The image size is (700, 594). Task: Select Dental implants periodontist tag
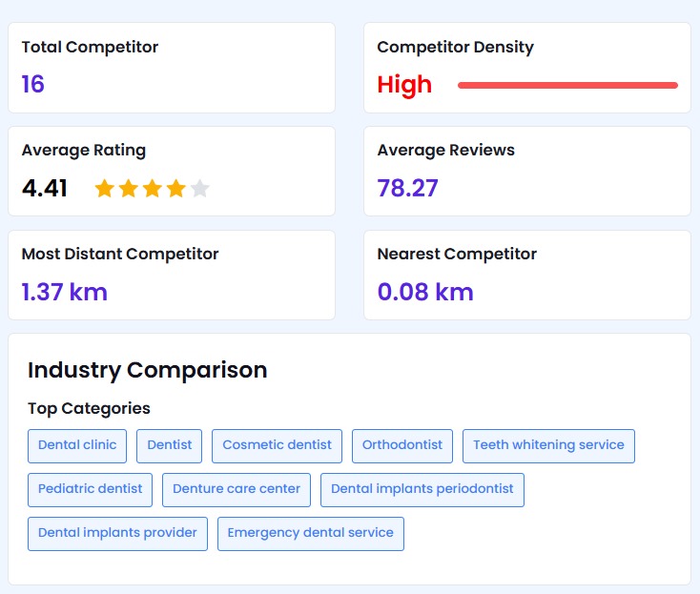[422, 489]
